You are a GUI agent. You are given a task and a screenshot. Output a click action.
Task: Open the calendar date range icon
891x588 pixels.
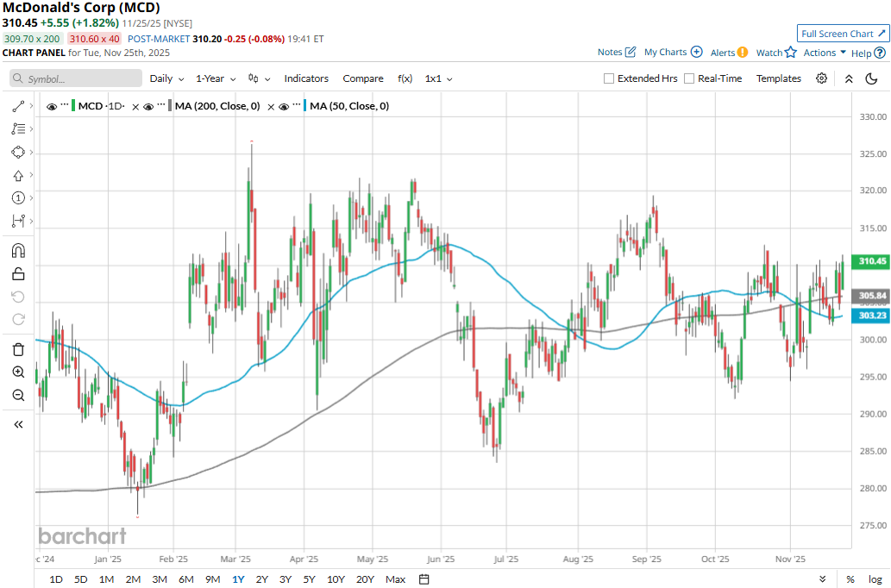point(424,579)
